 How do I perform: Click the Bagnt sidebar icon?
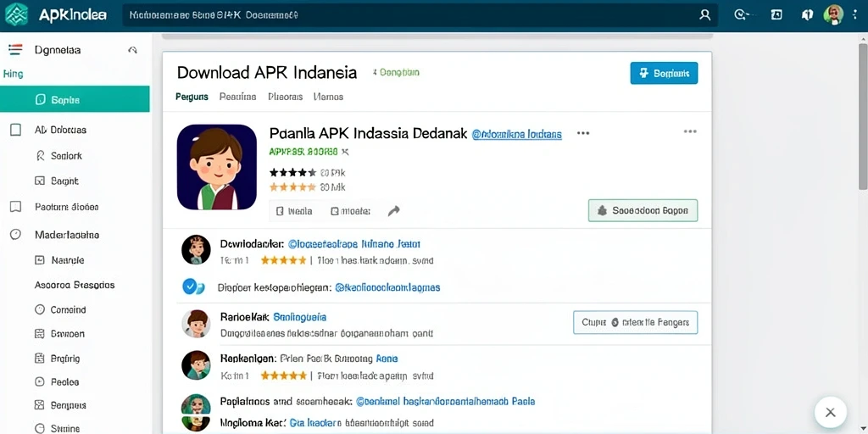[40, 181]
